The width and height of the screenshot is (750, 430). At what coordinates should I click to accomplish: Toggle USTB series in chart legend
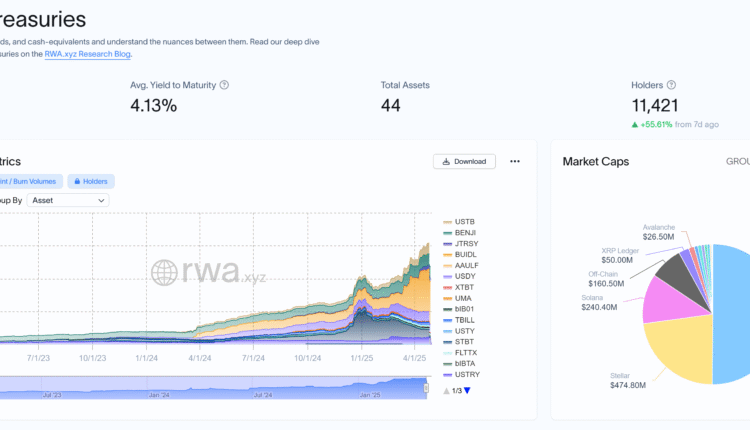coord(465,221)
